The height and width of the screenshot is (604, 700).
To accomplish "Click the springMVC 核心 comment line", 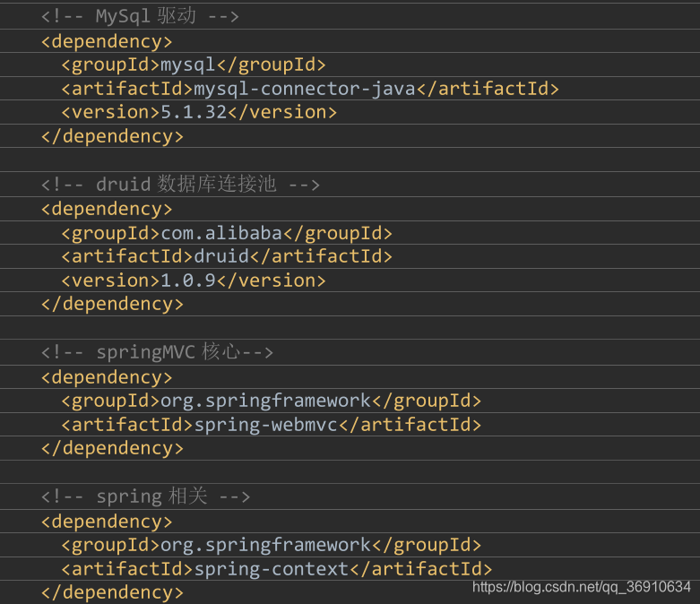I will point(157,352).
